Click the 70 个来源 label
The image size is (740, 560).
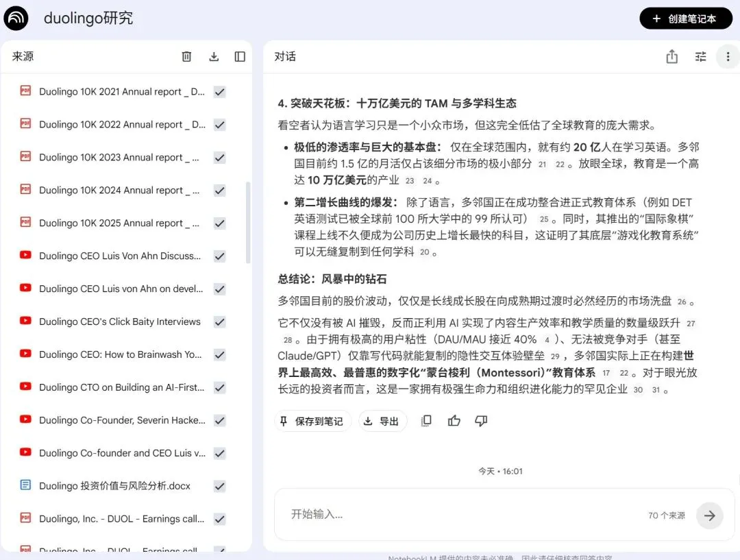(667, 515)
